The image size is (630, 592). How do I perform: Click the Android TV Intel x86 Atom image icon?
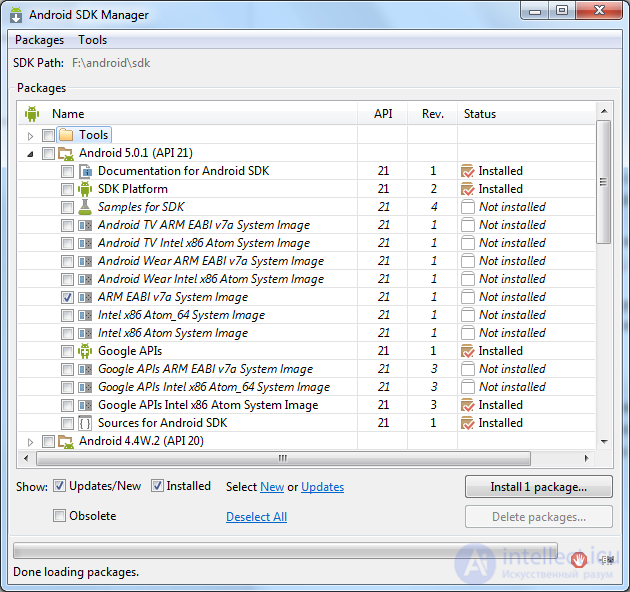(85, 243)
